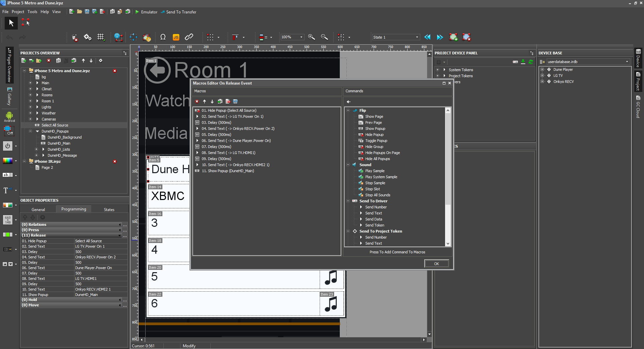The width and height of the screenshot is (644, 349).
Task: Expand the Dune Player device node
Action: [542, 69]
